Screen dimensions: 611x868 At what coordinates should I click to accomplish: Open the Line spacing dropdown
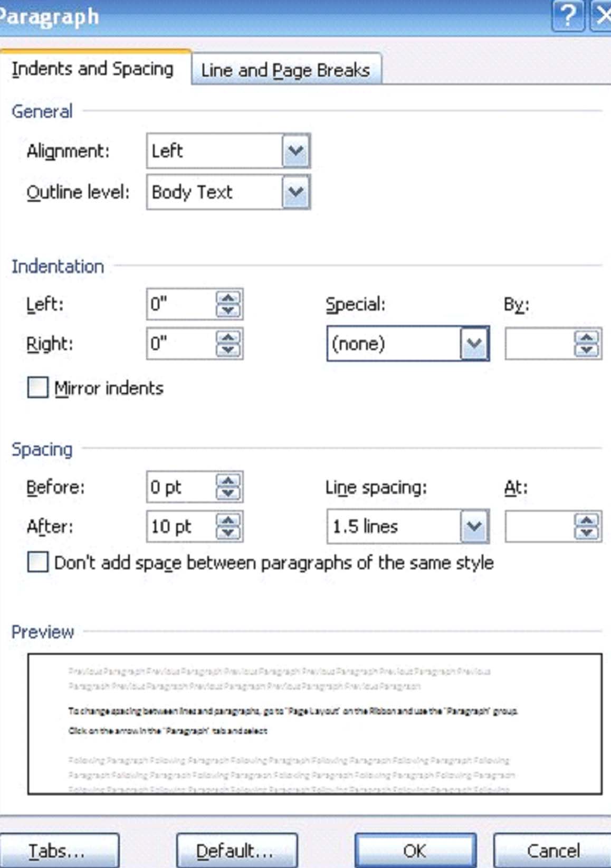(x=474, y=526)
